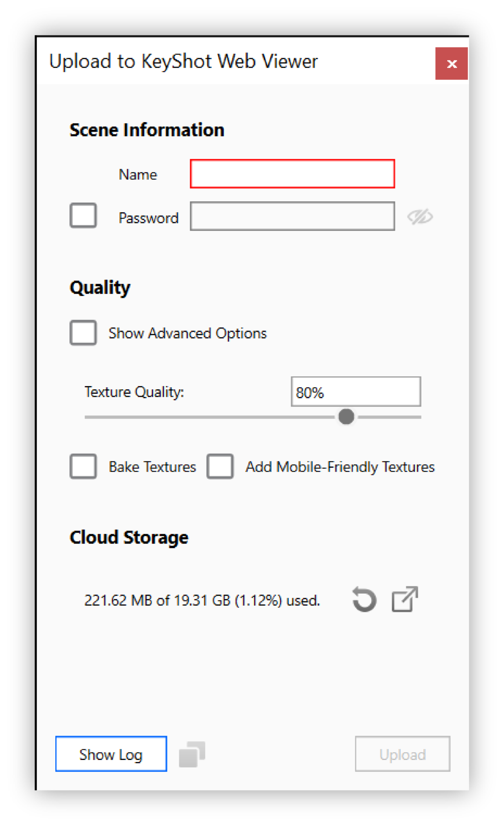The width and height of the screenshot is (504, 826).
Task: Click into the Password text field
Action: coord(292,216)
